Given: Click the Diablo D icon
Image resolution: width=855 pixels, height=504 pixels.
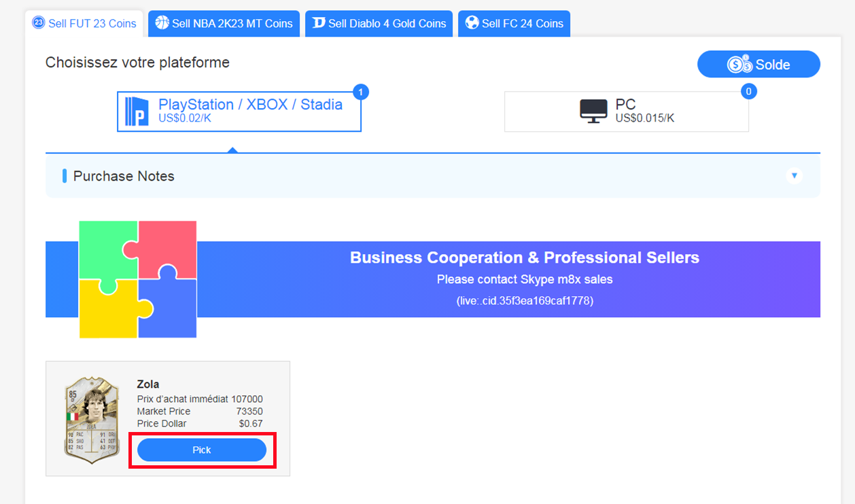Looking at the screenshot, I should tap(319, 23).
